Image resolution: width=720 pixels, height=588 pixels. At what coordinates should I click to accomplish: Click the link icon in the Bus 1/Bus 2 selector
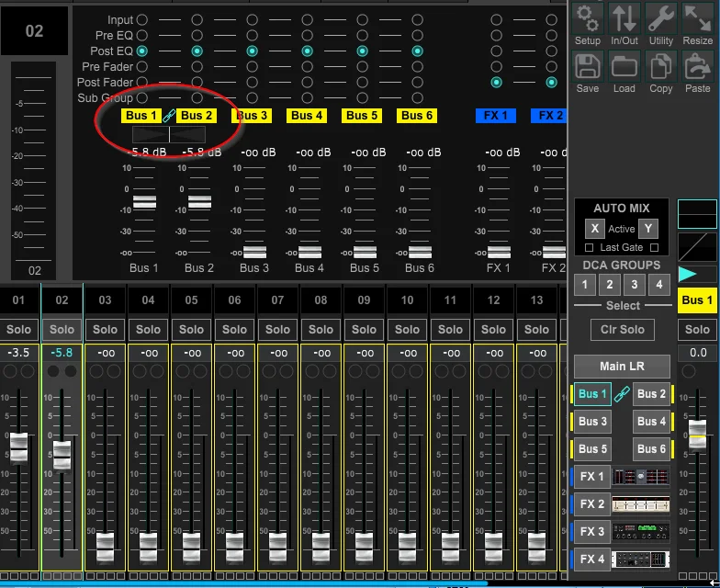(622, 394)
